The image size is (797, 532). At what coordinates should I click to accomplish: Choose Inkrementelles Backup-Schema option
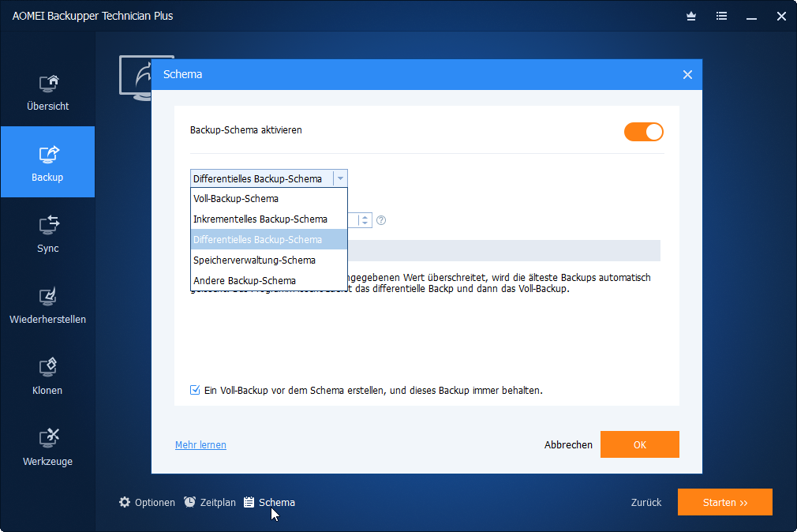[269, 219]
